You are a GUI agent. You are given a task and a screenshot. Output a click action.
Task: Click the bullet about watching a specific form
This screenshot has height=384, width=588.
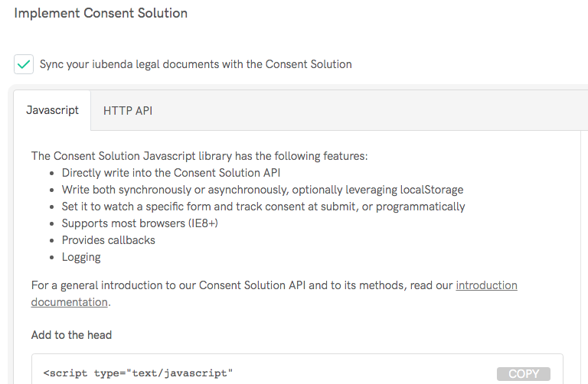(263, 207)
